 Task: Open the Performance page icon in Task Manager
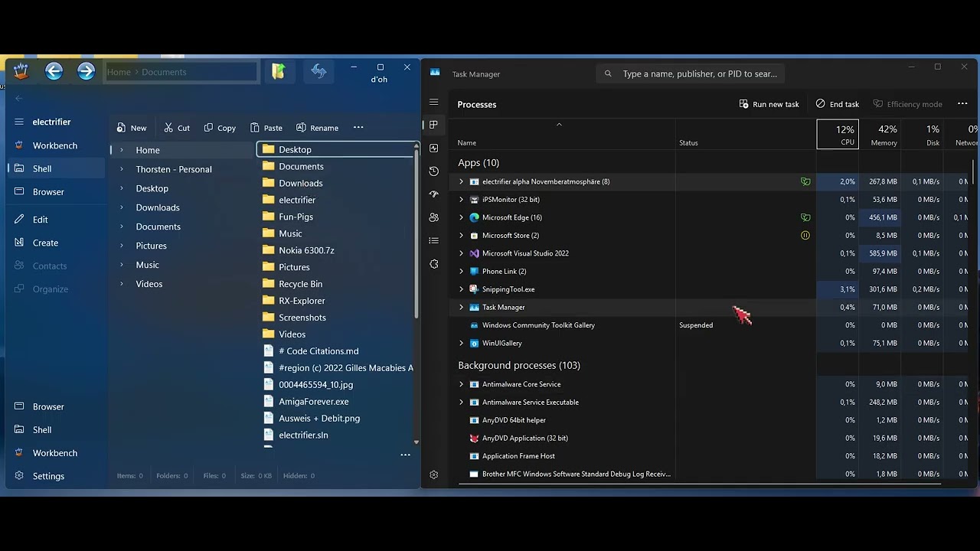[x=434, y=148]
